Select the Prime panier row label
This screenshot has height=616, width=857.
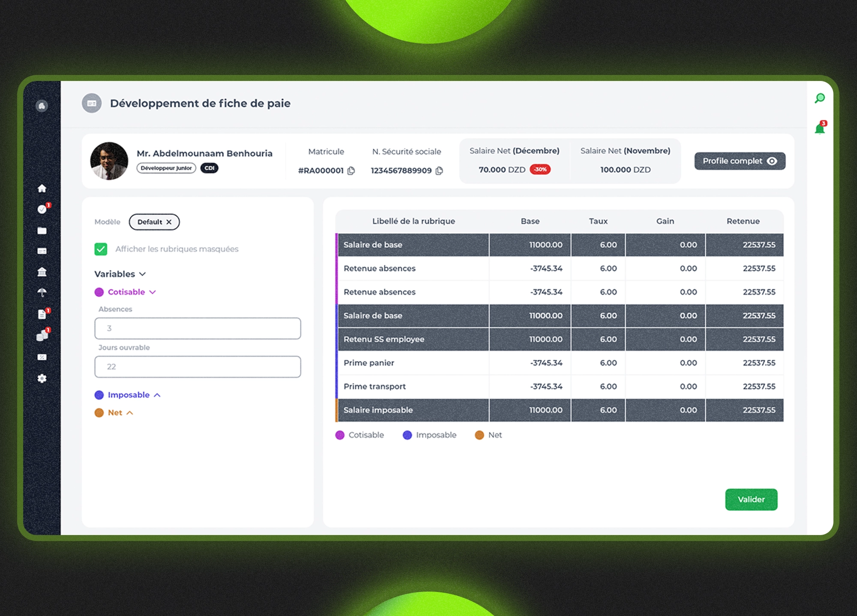coord(369,363)
